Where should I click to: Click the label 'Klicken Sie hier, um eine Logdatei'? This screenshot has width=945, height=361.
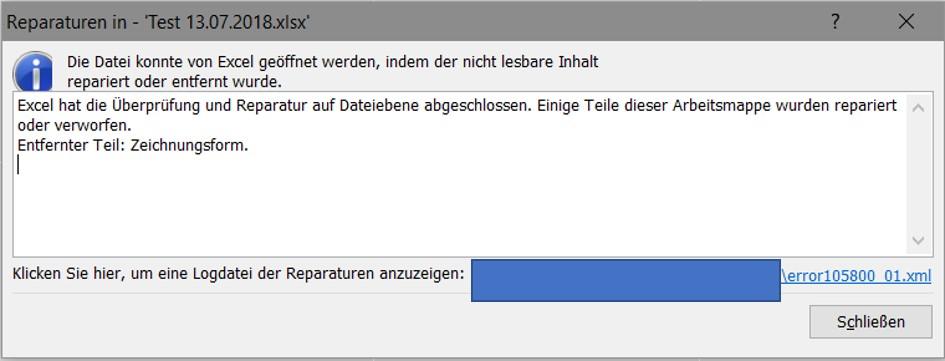[x=240, y=274]
